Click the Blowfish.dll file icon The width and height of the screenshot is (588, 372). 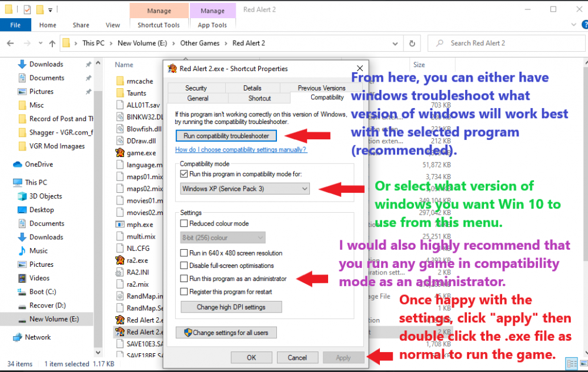pyautogui.click(x=120, y=129)
